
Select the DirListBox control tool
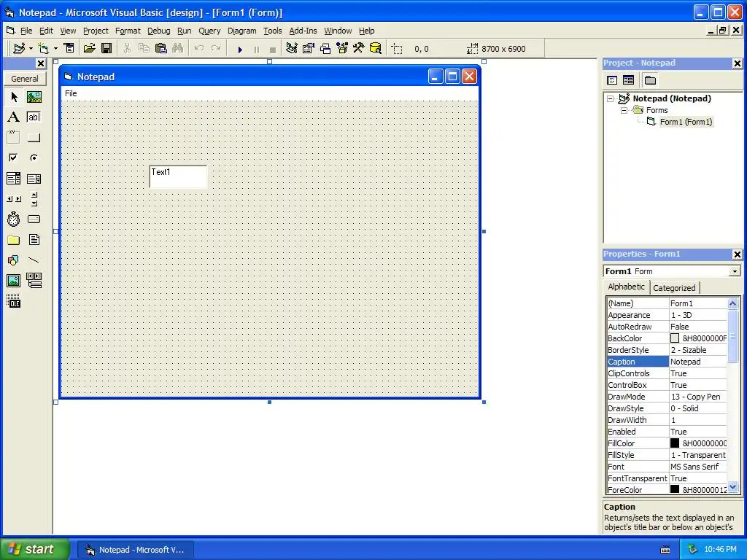(x=14, y=239)
